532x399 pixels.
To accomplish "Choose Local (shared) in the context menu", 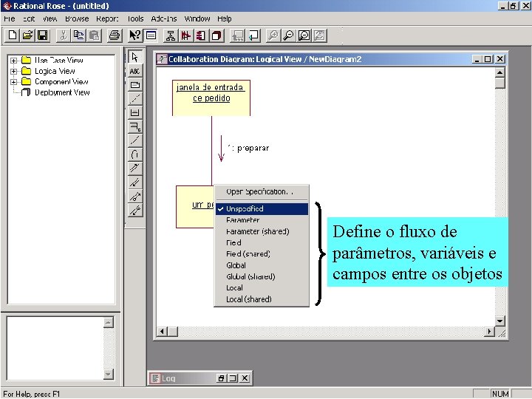I will pos(262,299).
